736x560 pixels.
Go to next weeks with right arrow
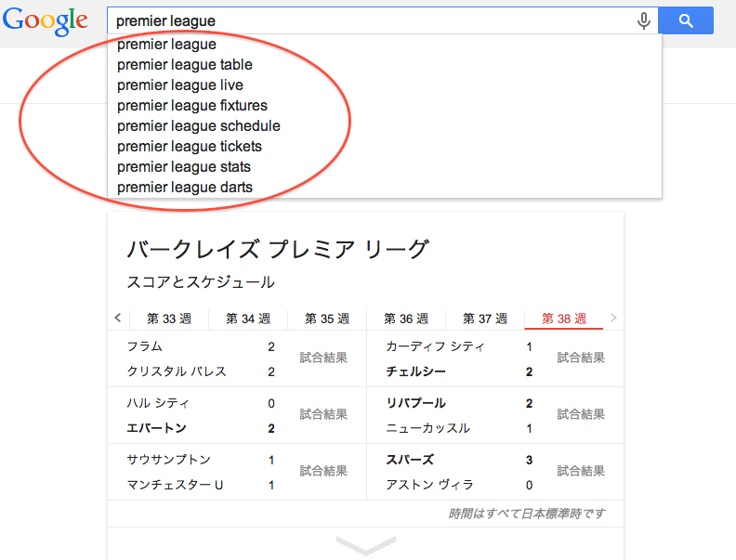613,318
